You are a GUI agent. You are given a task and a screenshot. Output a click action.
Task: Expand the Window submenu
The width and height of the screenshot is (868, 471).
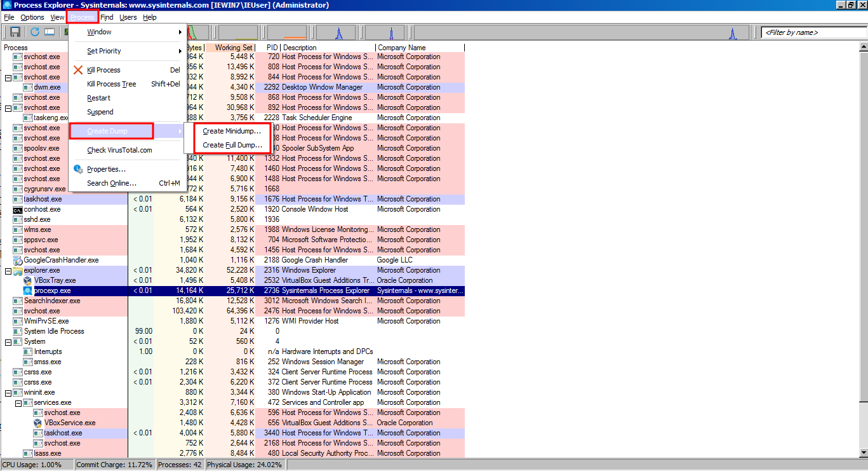128,32
